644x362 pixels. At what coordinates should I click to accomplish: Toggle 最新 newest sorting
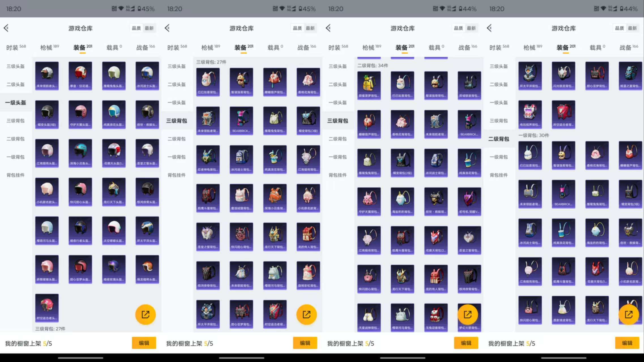pos(150,28)
